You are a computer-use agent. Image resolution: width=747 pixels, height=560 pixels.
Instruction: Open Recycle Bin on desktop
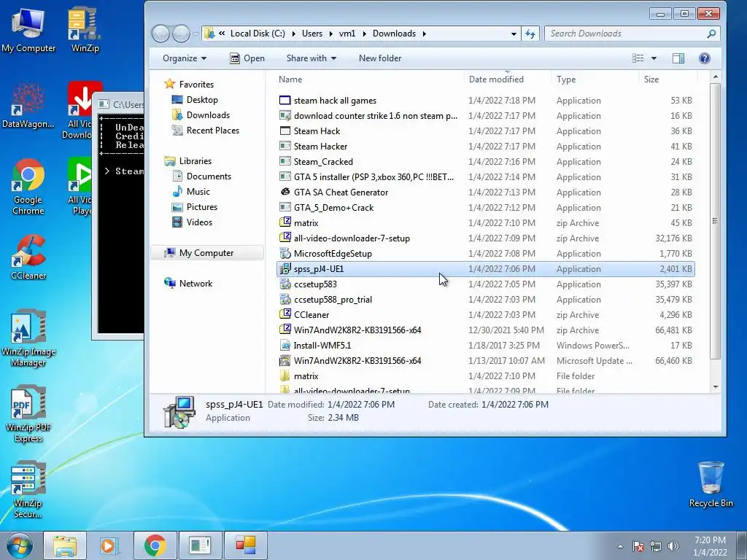point(711,485)
